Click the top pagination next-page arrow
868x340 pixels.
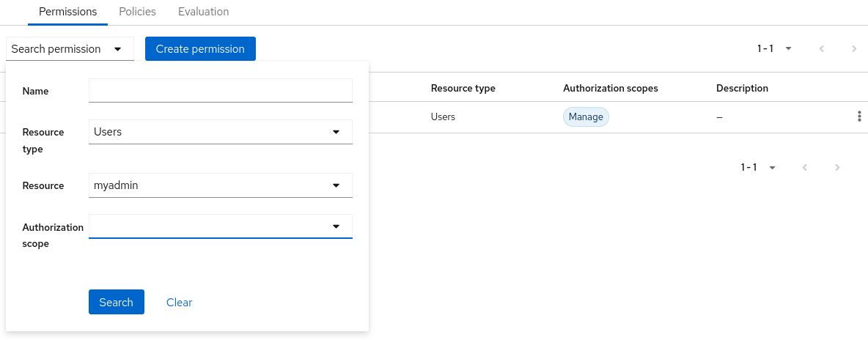tap(854, 49)
